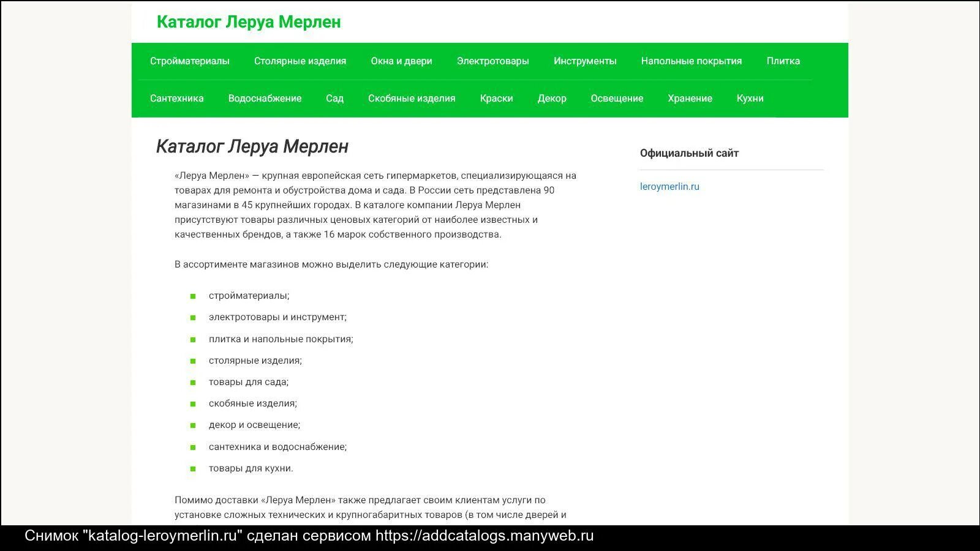The height and width of the screenshot is (551, 980).
Task: Go to Освещение category
Action: [x=617, y=99]
